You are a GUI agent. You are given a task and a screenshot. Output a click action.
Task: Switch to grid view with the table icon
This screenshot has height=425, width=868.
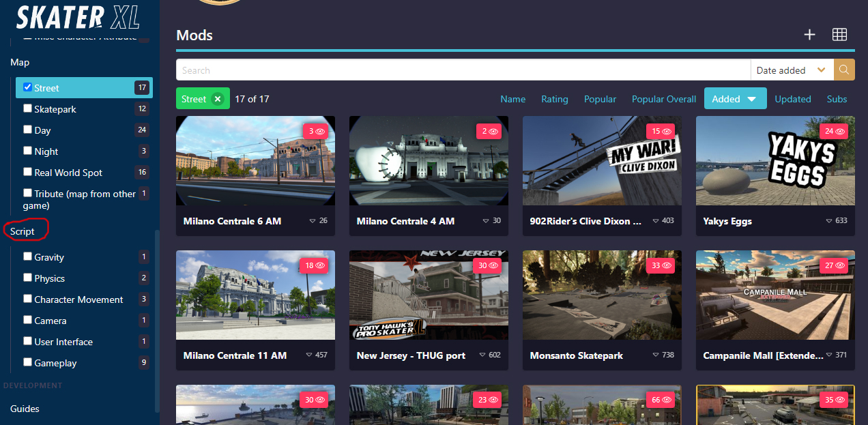839,35
